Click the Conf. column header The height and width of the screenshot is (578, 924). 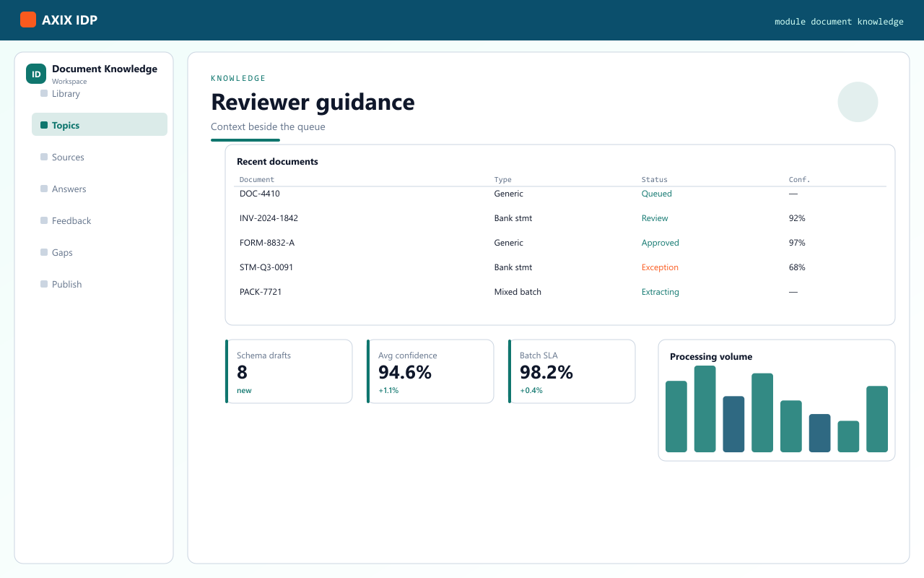[800, 179]
